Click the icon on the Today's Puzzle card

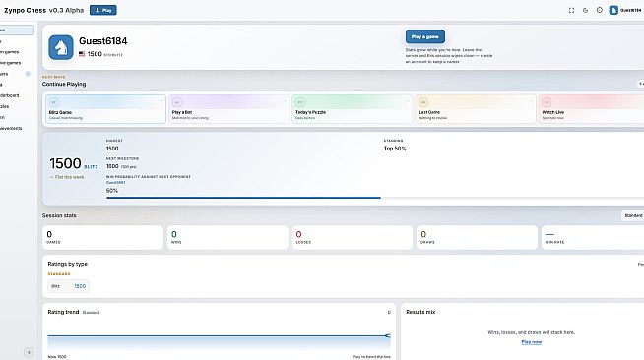tap(300, 102)
